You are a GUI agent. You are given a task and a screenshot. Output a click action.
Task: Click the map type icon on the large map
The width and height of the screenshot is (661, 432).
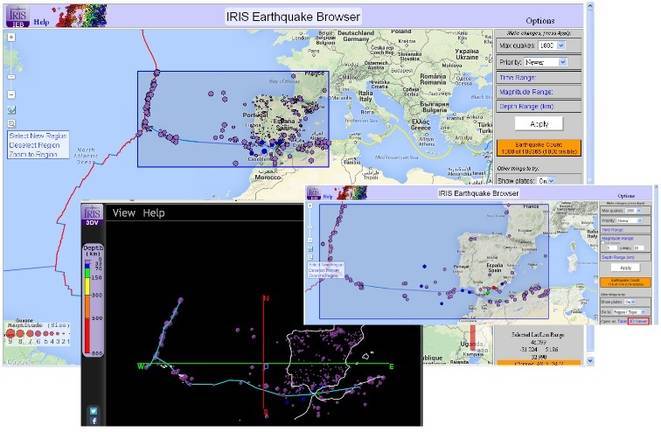[12, 110]
